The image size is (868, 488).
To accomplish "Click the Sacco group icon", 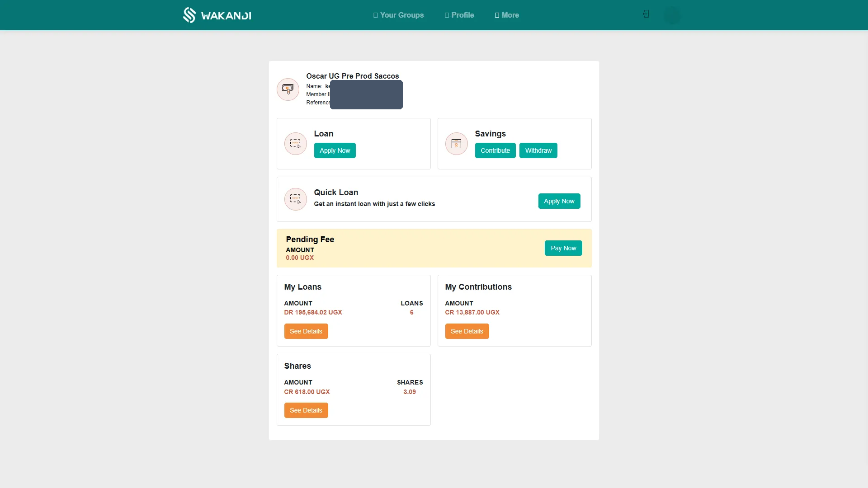I will (x=288, y=89).
